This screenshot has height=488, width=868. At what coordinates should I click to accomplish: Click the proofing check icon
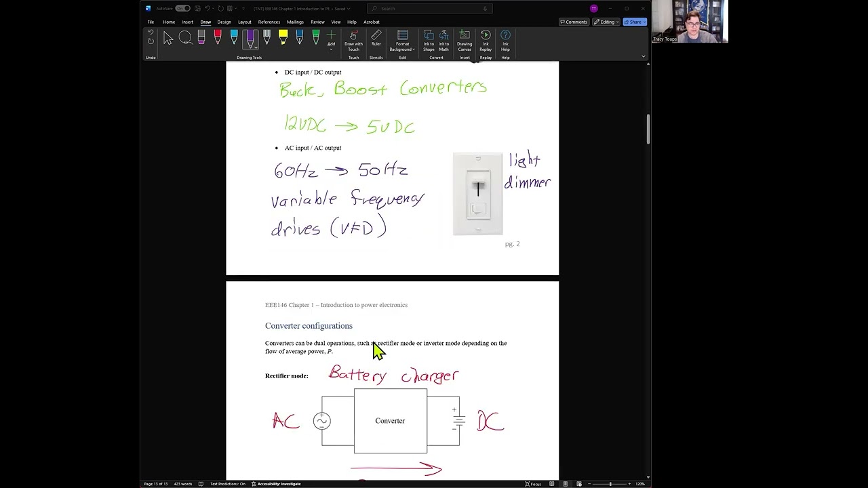point(201,484)
